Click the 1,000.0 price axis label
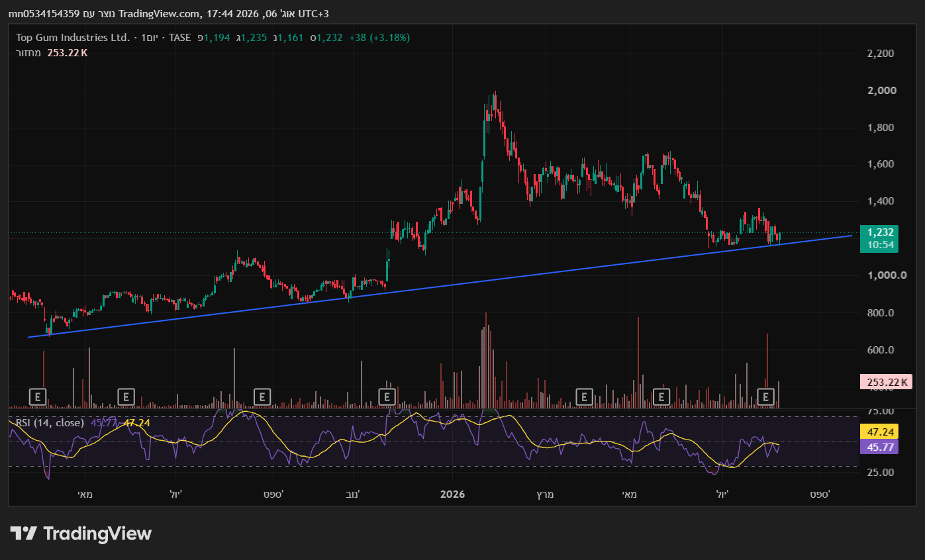This screenshot has width=925, height=560. click(887, 275)
